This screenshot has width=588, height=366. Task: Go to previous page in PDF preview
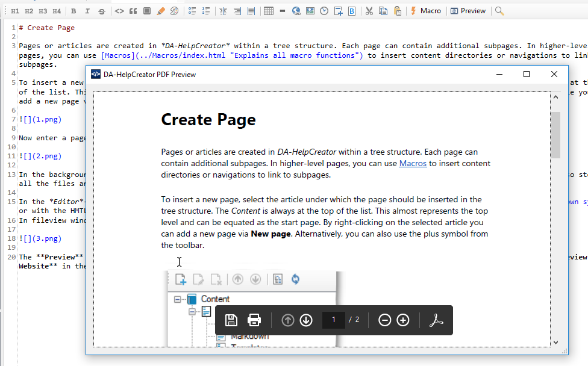point(287,320)
